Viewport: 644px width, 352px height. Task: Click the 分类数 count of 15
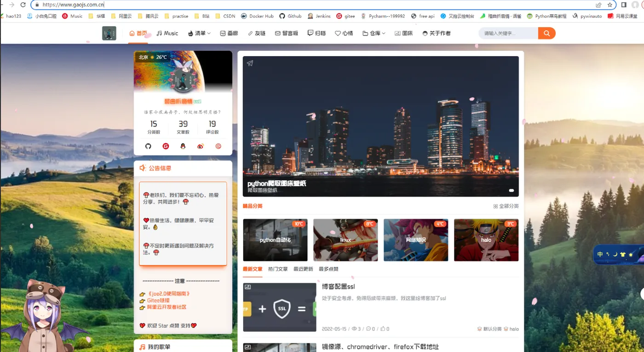click(x=154, y=124)
